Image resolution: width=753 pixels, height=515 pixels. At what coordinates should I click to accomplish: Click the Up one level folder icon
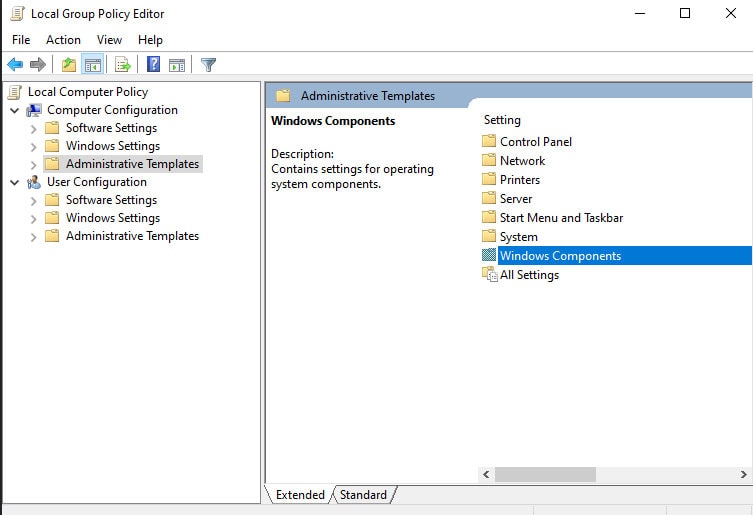69,64
